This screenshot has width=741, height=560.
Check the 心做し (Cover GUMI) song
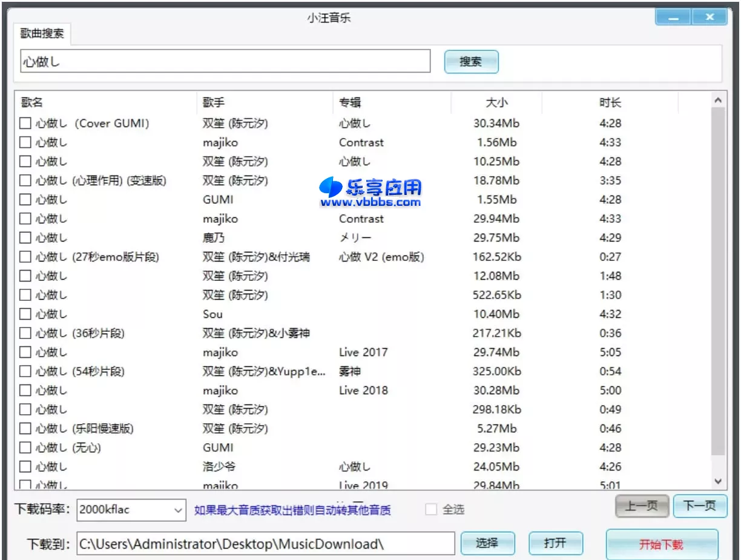coord(25,123)
